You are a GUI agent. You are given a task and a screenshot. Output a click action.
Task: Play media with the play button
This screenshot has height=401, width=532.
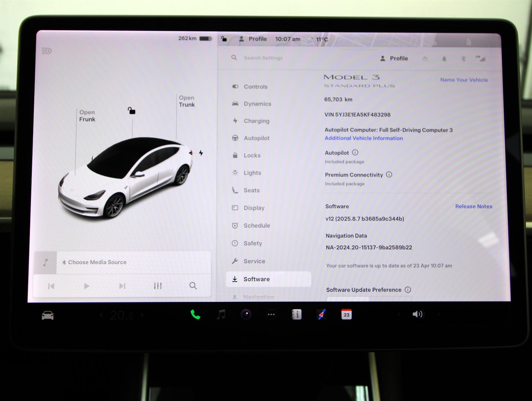pos(87,286)
